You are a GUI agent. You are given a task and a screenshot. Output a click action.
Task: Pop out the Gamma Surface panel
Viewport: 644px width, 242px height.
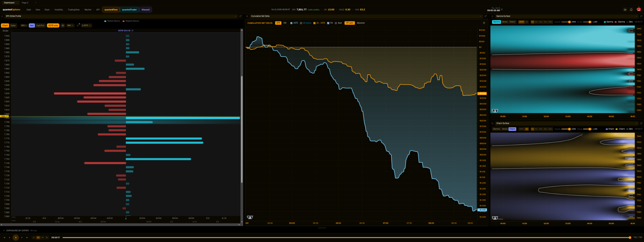[641, 16]
